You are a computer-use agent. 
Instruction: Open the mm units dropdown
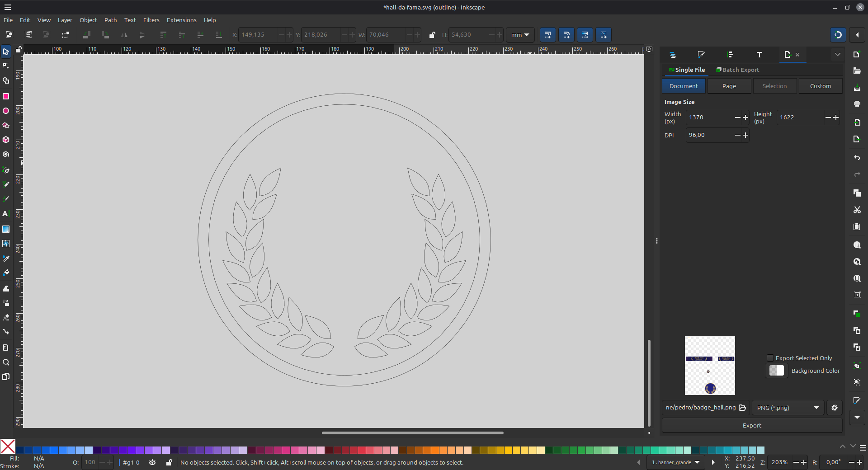(519, 35)
